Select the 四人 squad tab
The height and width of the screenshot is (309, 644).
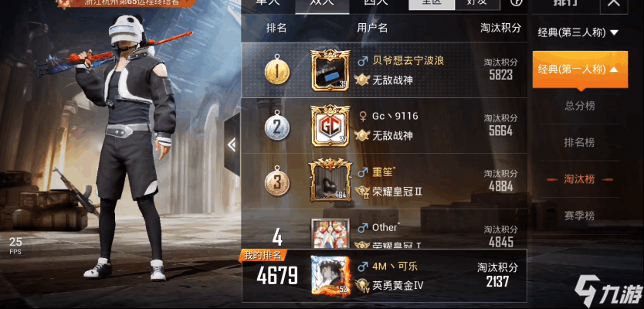tap(376, 3)
